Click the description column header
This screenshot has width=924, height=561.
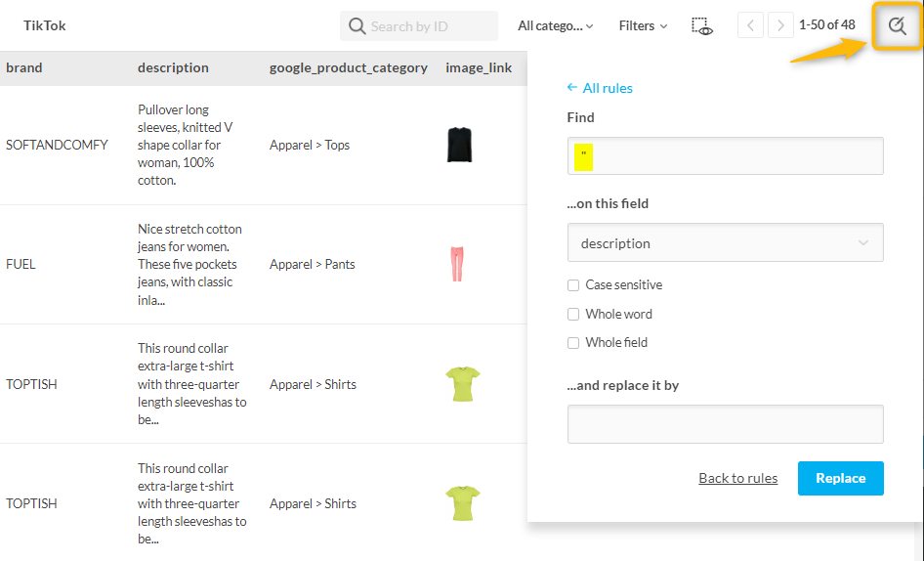coord(173,68)
